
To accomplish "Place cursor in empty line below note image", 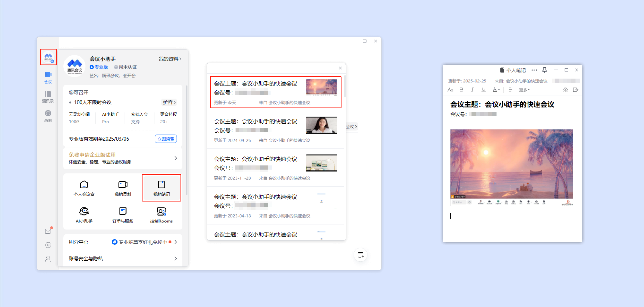I will [512, 216].
